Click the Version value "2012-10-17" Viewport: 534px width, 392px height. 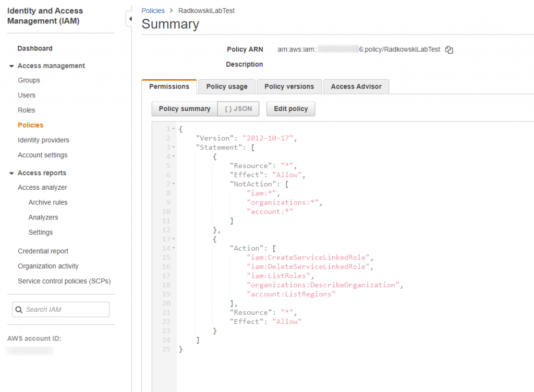coord(268,138)
